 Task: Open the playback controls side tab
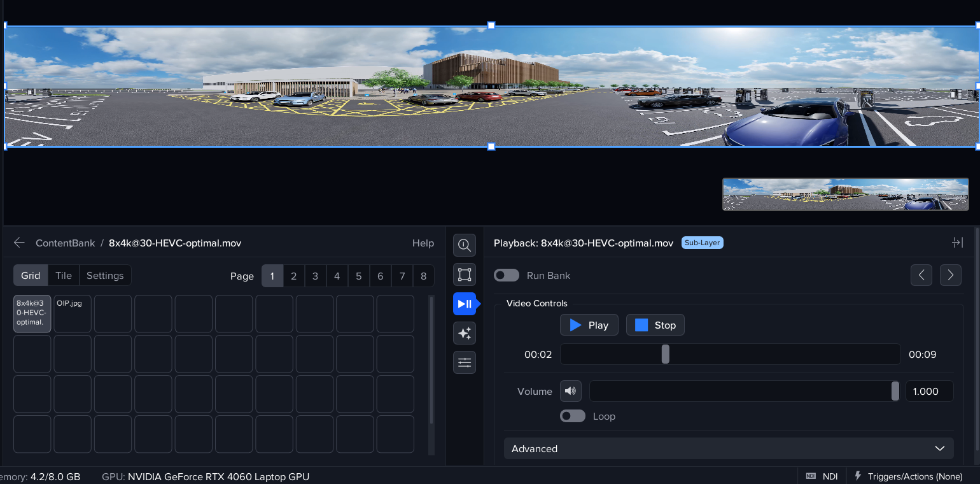pos(465,304)
